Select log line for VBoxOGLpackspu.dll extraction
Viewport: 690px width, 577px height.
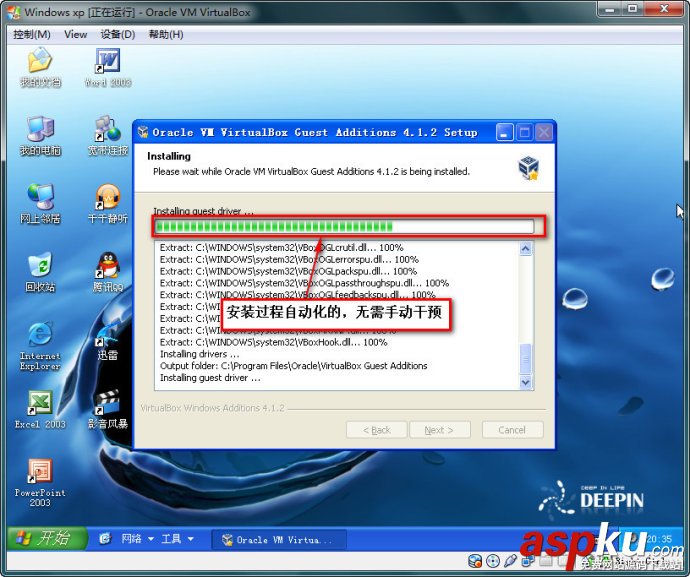click(288, 271)
